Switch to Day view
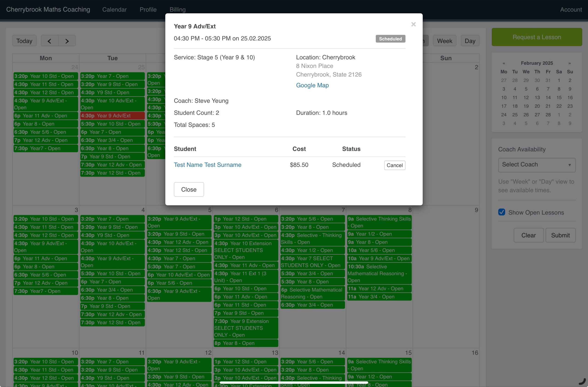 point(470,41)
